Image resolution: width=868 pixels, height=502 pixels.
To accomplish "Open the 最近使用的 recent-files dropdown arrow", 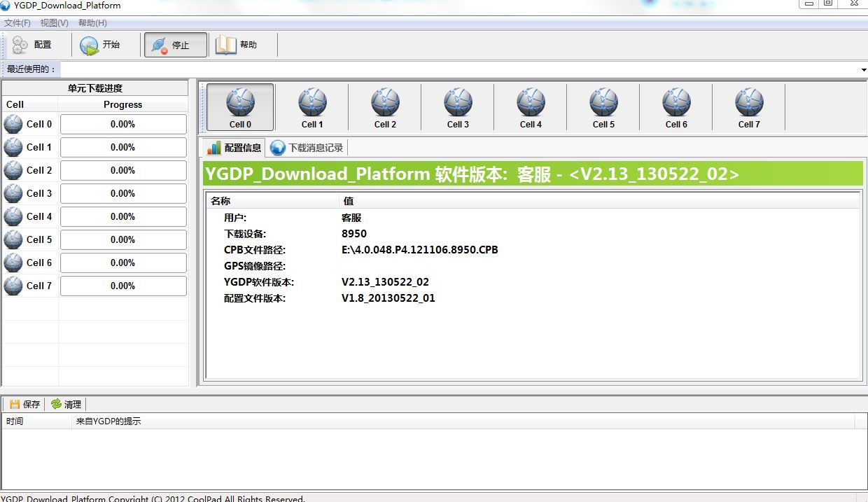I will tap(862, 69).
